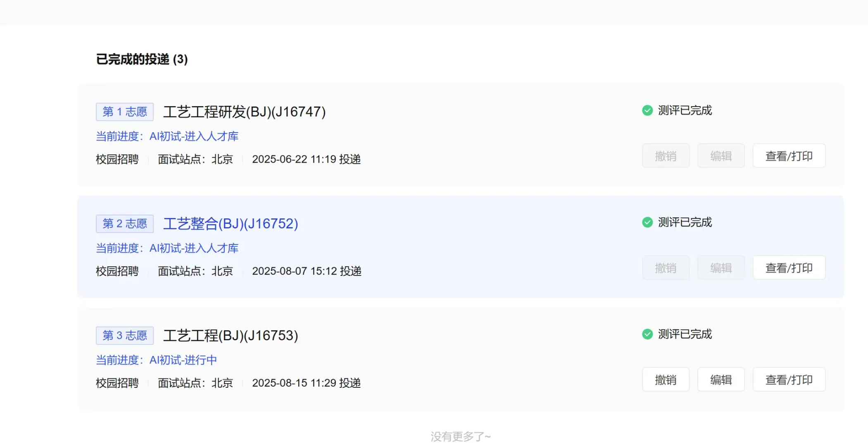Click disabled 编辑 button of second choice

[721, 268]
